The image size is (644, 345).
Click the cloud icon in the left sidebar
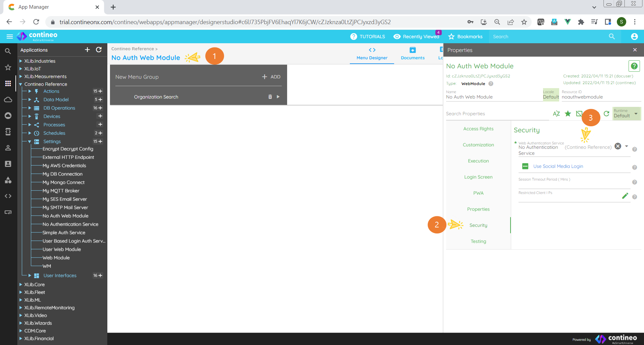8,99
